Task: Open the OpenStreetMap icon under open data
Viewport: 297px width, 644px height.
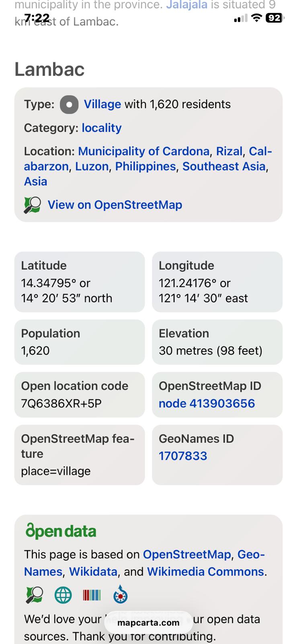Action: pyautogui.click(x=34, y=595)
